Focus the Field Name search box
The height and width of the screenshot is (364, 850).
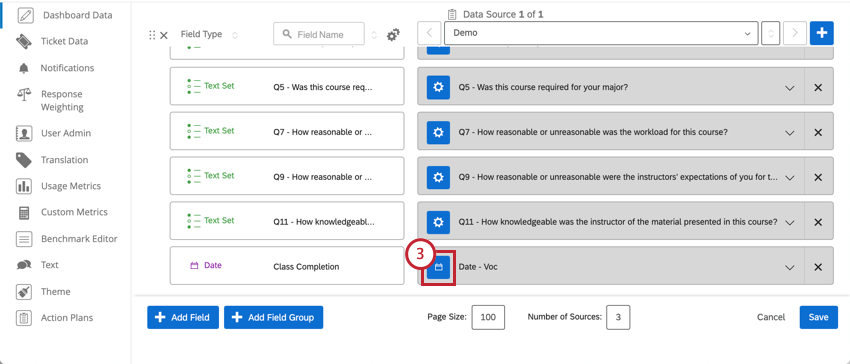tap(319, 34)
